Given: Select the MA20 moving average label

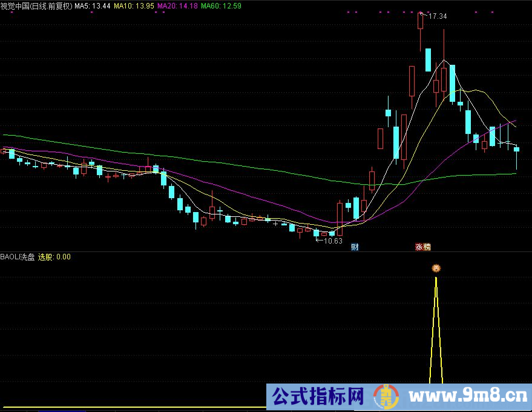Looking at the screenshot, I should coord(177,6).
